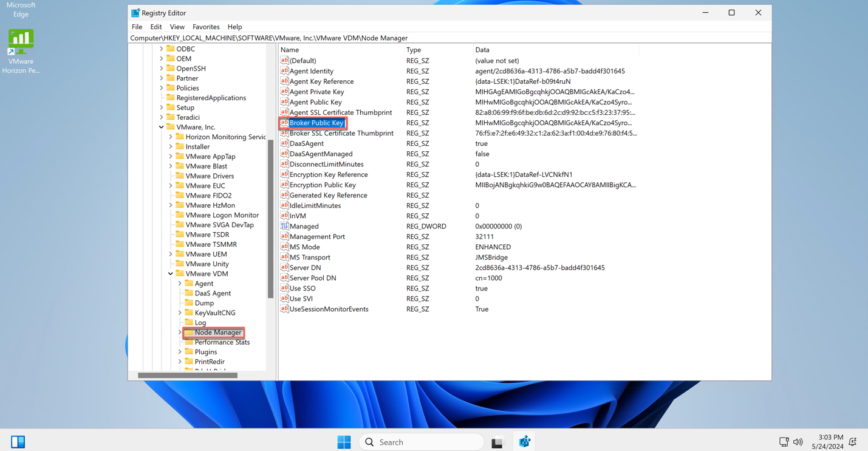Expand the Policies registry key
Screen dimensions: 868x451
click(162, 88)
